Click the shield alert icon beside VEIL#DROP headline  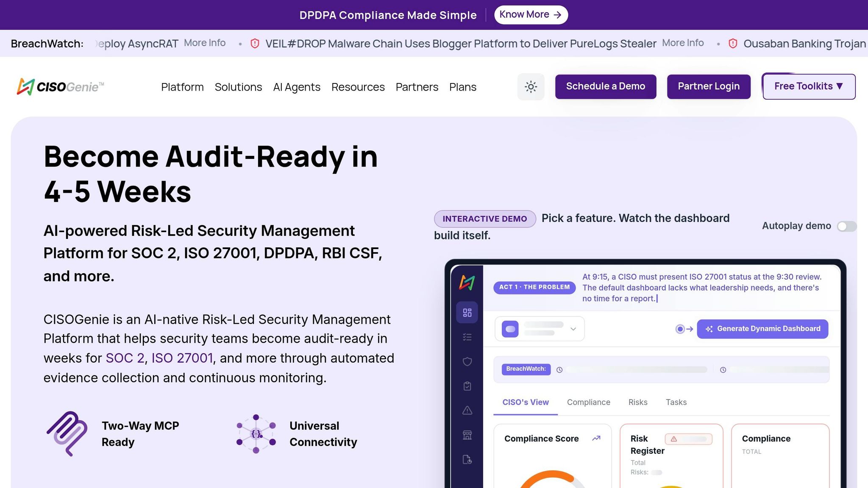point(255,44)
